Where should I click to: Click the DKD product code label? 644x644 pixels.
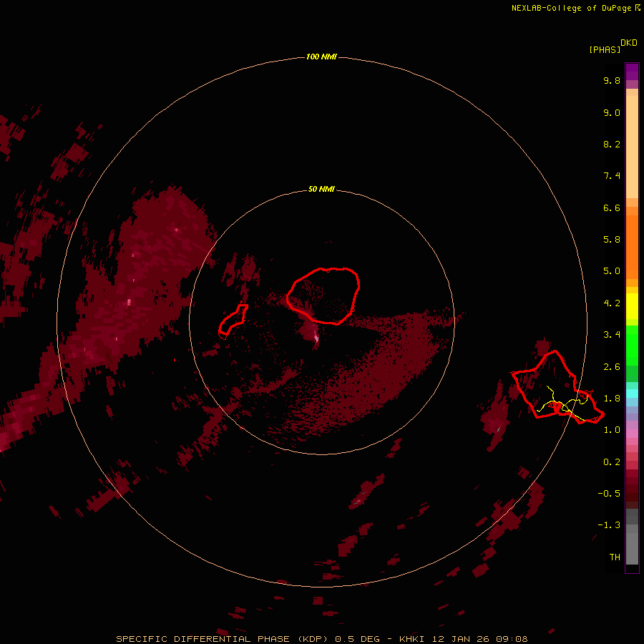tap(629, 43)
